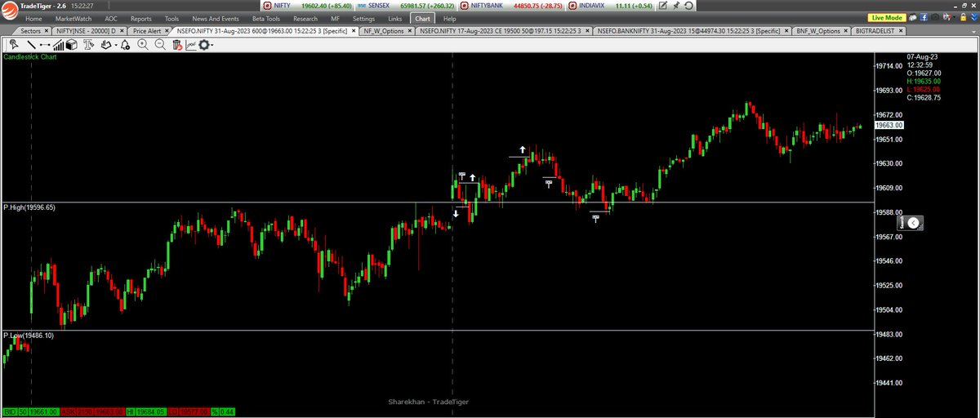
Task: Close the Sectors tab
Action: coord(46,31)
